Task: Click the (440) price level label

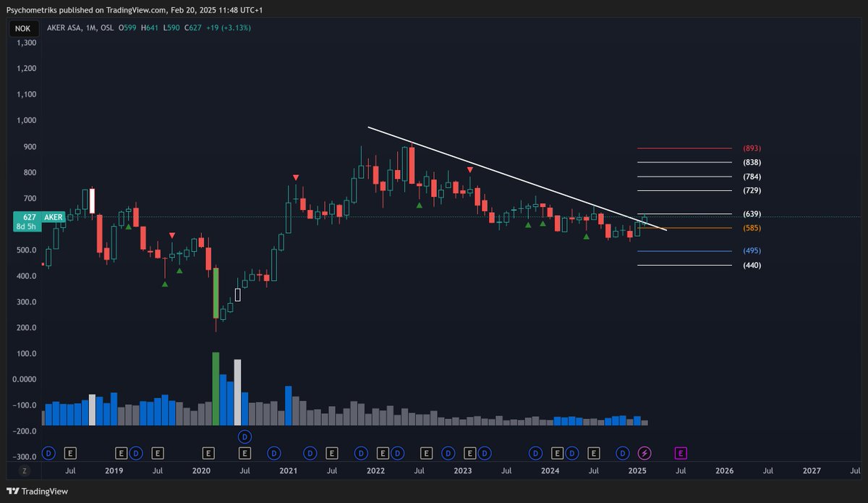Action: click(x=752, y=266)
